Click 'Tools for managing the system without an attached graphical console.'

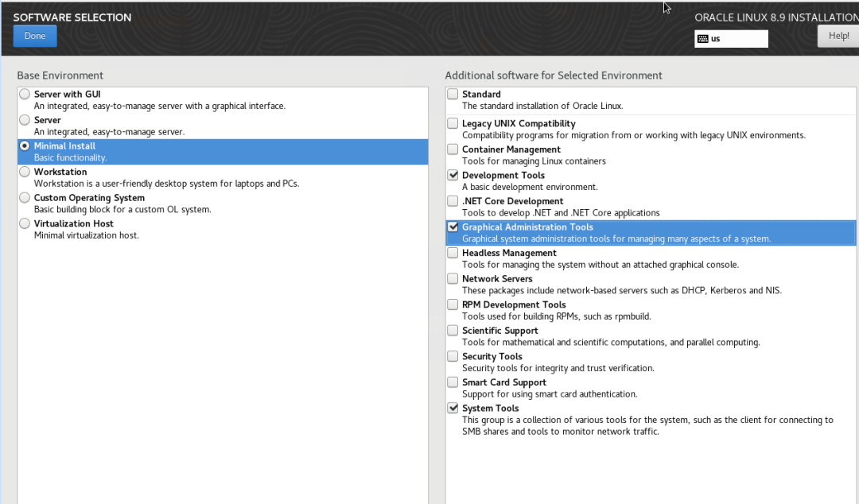[x=600, y=265]
